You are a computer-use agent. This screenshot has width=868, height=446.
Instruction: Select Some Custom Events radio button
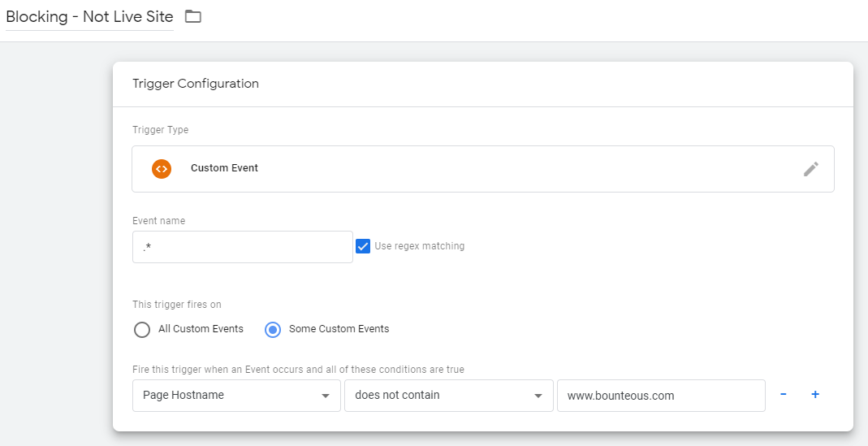coord(273,330)
